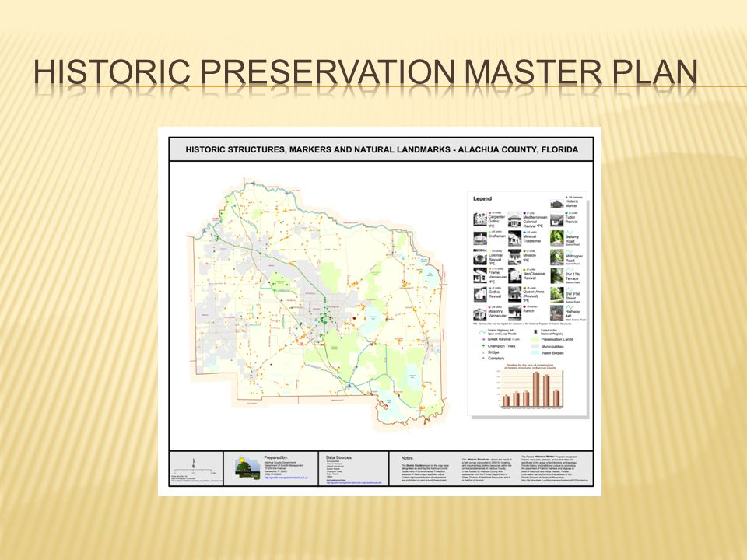Viewport: 747px width, 560px height.
Task: Click the NeoClassical Revival house photo
Action: [514, 275]
